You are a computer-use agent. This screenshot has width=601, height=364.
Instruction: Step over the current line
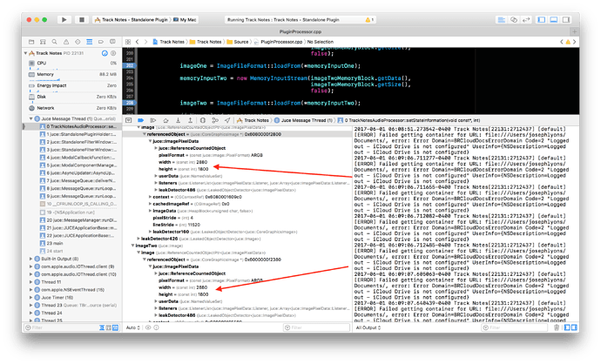click(x=165, y=120)
